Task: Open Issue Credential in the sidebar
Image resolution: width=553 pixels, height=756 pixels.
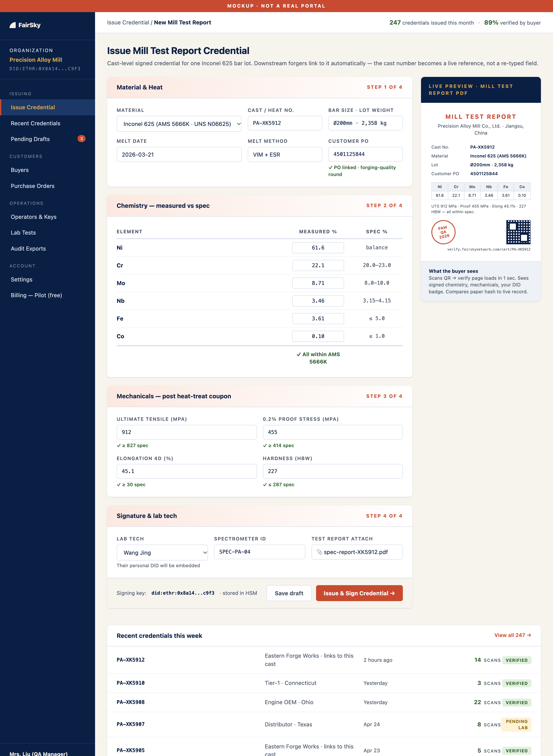Action: coord(48,107)
